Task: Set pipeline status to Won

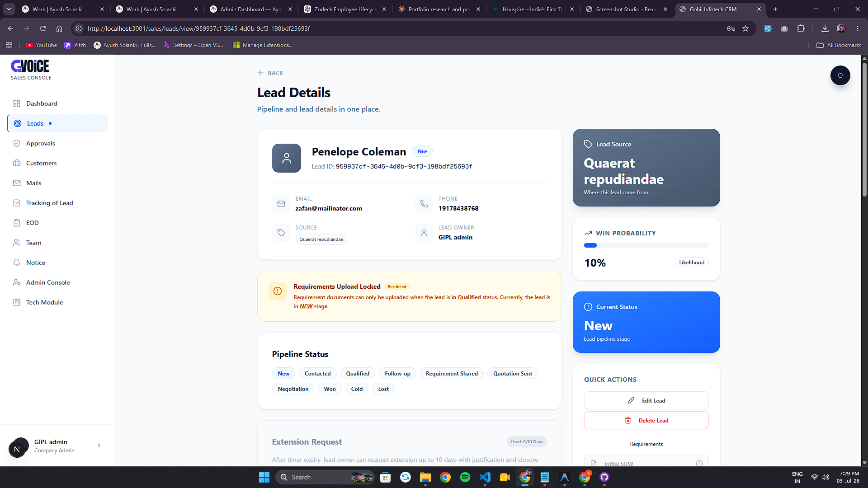Action: [330, 389]
